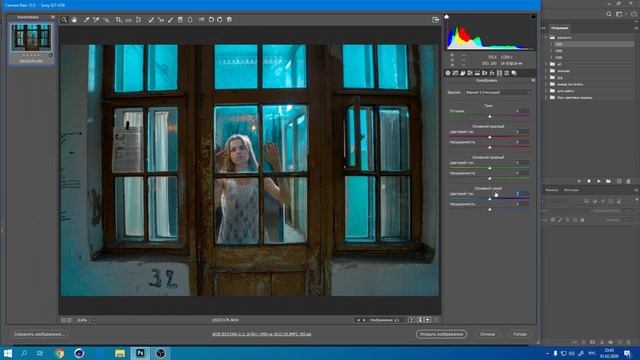640x360 pixels.
Task: Open the Process Version dropdown
Action: point(498,93)
